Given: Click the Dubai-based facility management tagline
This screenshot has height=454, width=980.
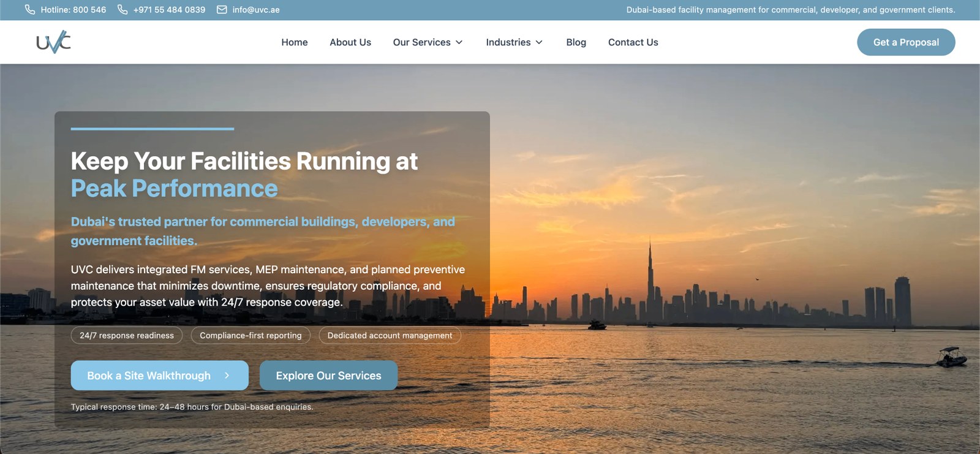Looking at the screenshot, I should tap(791, 10).
